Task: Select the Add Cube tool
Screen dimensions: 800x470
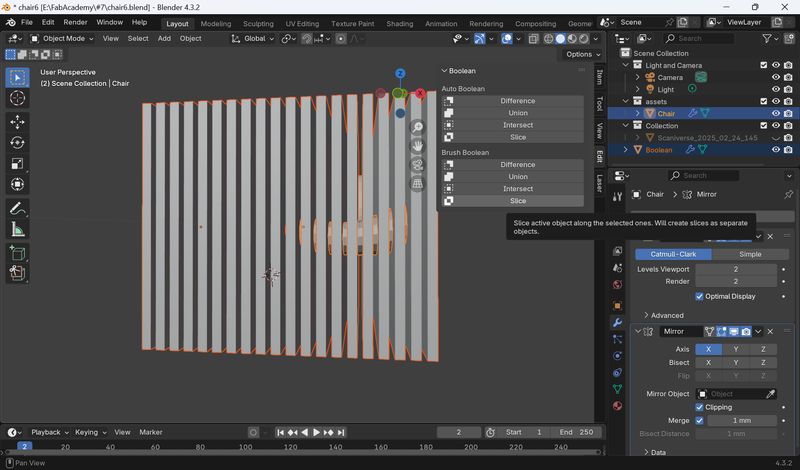Action: coord(17,253)
